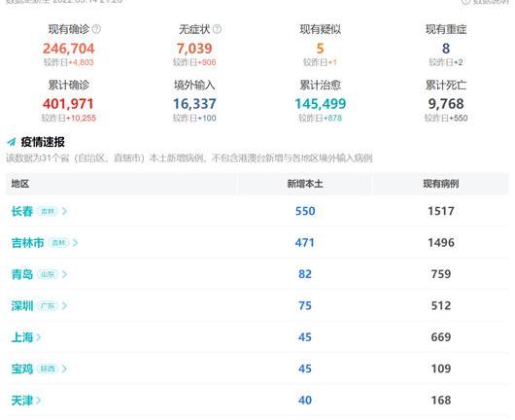Click the 地区 column header

(x=20, y=184)
